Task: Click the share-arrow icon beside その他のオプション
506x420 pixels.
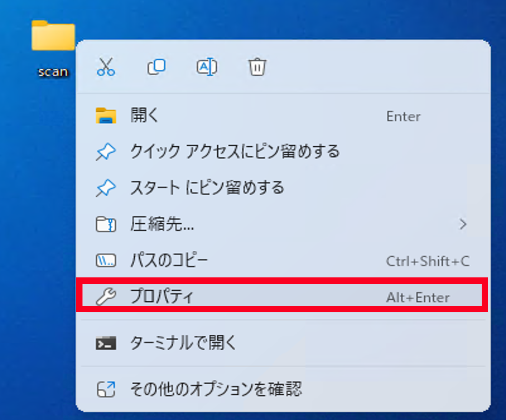Action: point(106,390)
